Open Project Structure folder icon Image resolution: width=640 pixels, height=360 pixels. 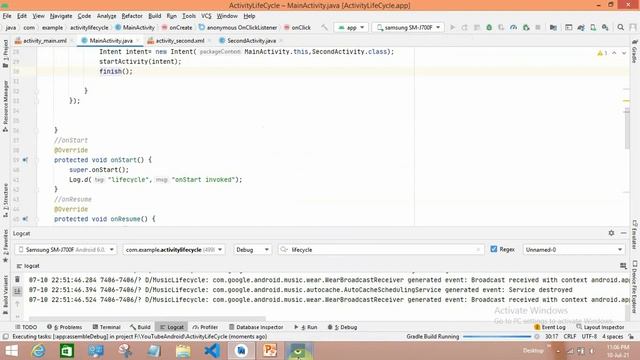(553, 27)
